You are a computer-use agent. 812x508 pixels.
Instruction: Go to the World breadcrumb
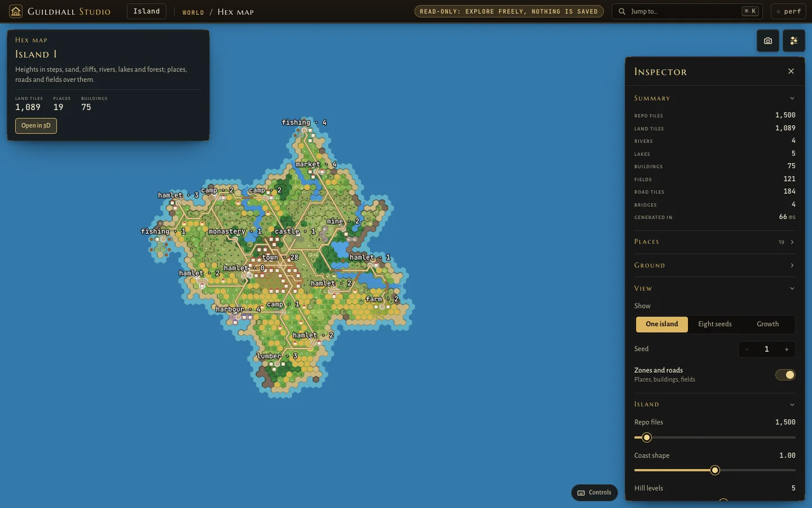point(193,12)
